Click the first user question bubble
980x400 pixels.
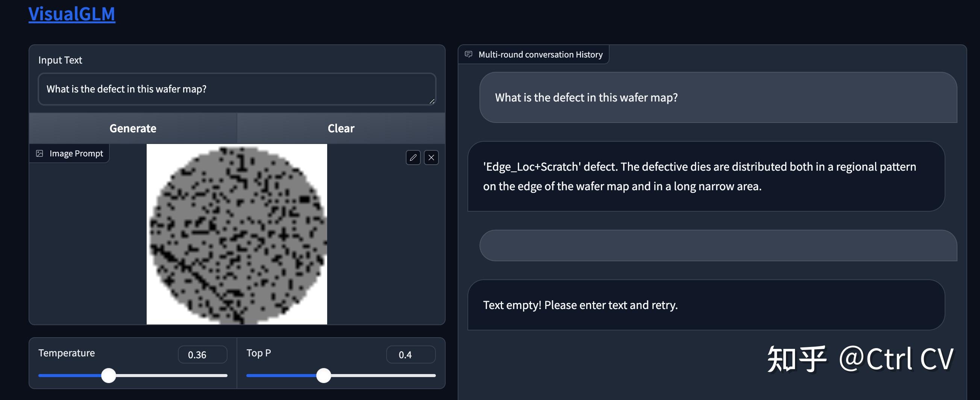tap(718, 97)
